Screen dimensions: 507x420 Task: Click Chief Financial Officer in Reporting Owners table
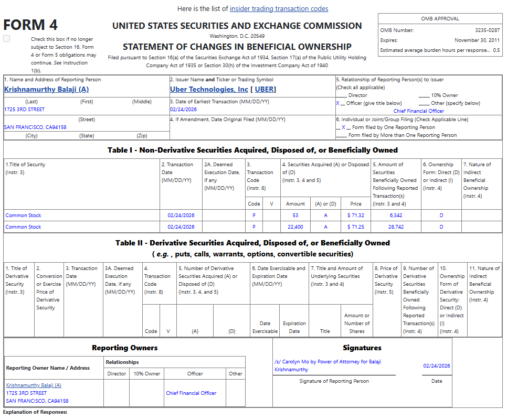(x=191, y=393)
